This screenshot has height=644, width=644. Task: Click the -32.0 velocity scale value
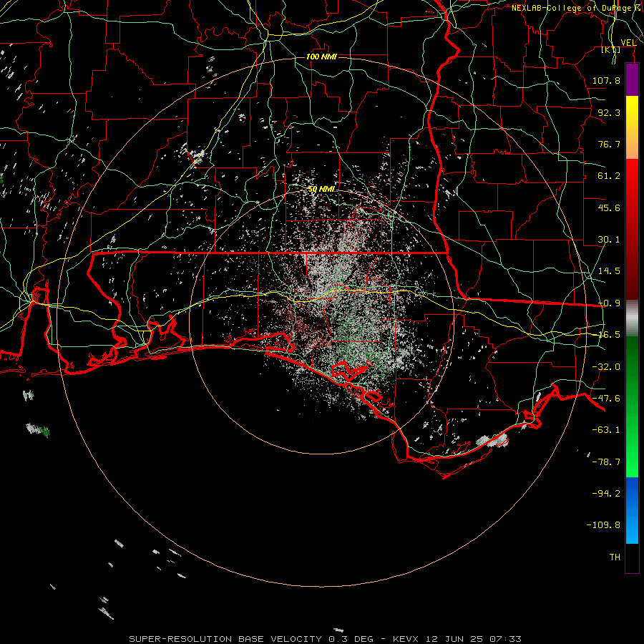click(606, 367)
